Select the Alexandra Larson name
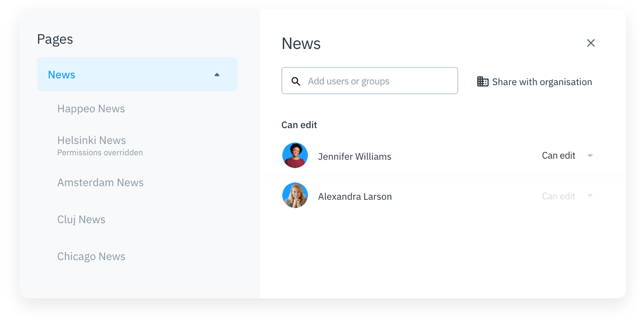This screenshot has width=644, height=323. [x=355, y=196]
